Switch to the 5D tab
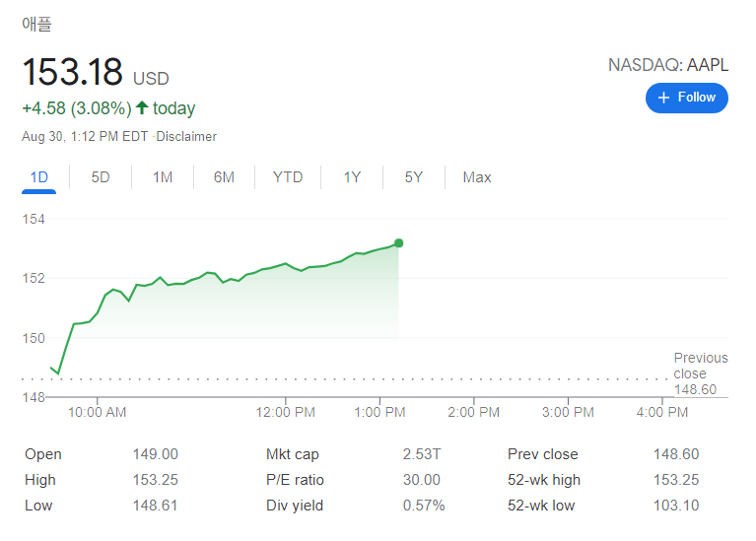 [x=101, y=177]
